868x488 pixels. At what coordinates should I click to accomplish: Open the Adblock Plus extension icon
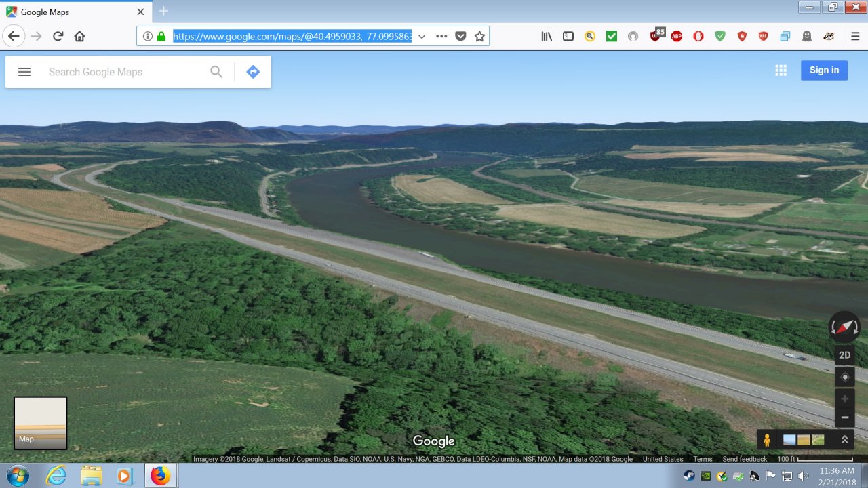point(676,37)
